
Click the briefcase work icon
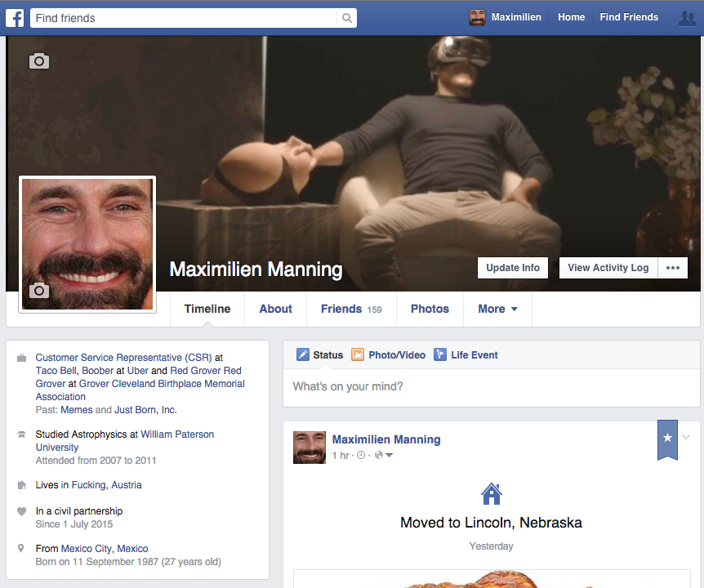coord(21,359)
